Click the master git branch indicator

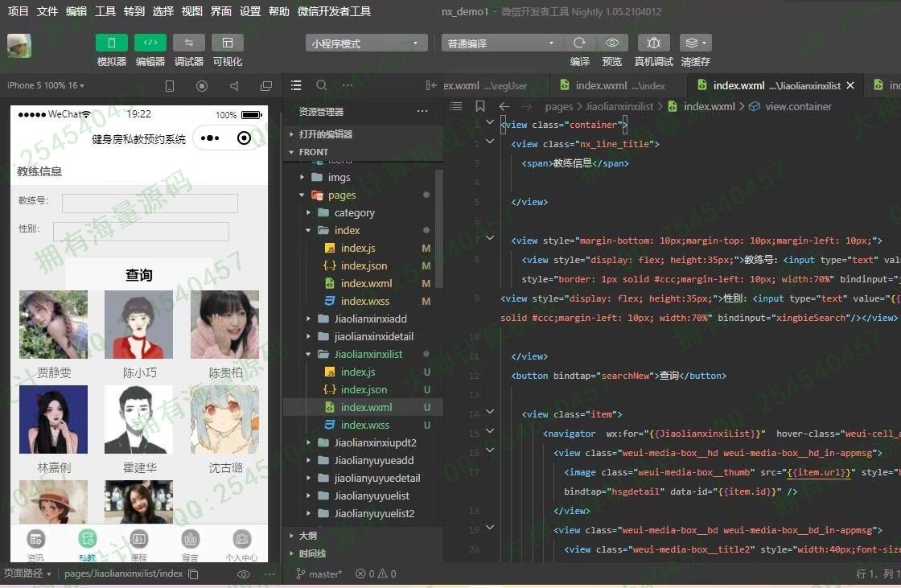[x=319, y=574]
